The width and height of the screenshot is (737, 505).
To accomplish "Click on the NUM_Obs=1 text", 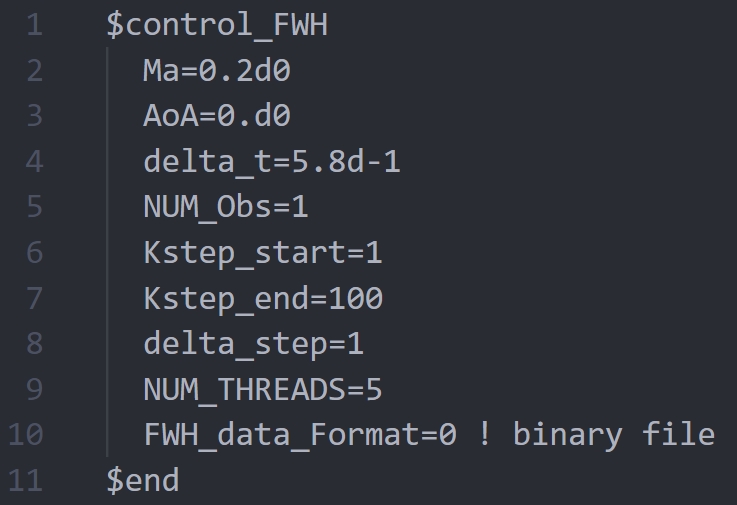I will tap(226, 207).
